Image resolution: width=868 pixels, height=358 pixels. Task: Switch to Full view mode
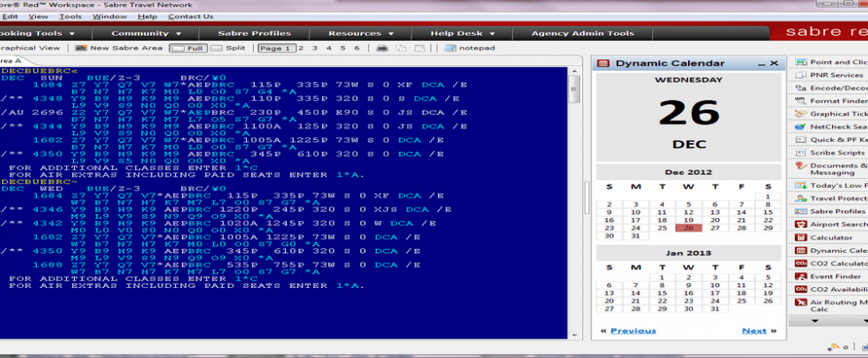tap(186, 48)
